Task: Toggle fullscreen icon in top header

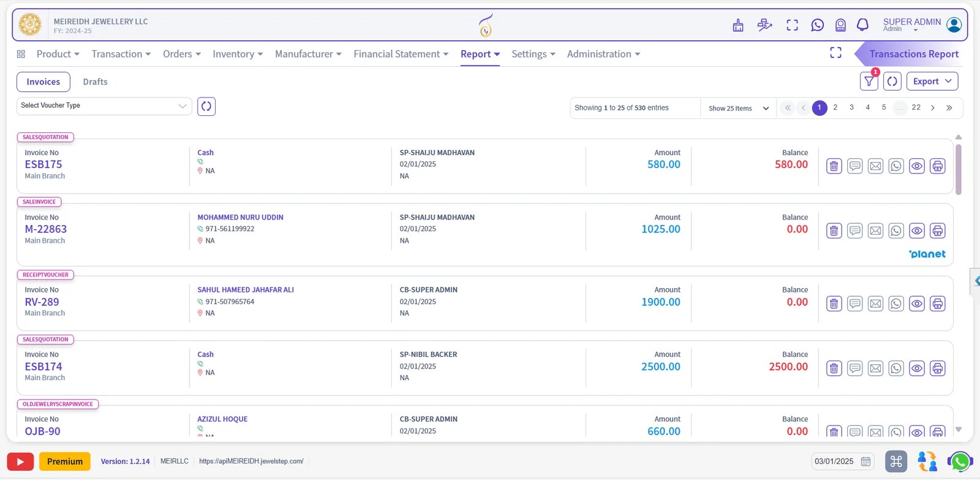Action: tap(792, 25)
